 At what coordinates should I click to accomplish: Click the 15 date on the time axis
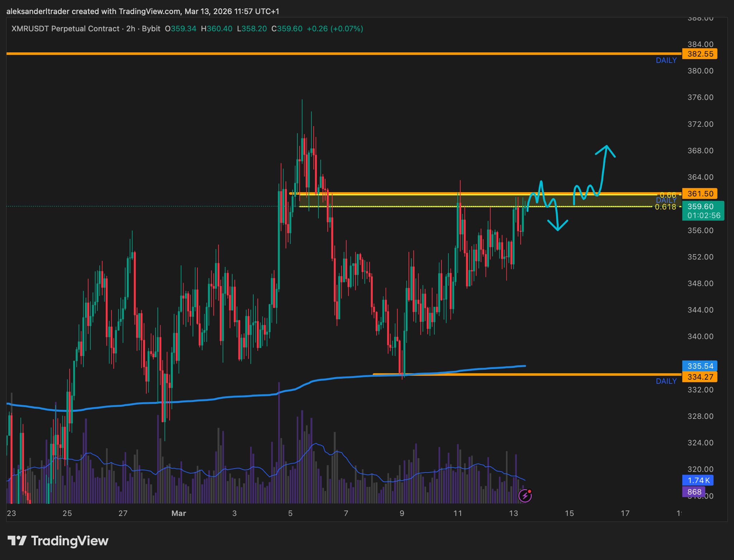pos(569,513)
